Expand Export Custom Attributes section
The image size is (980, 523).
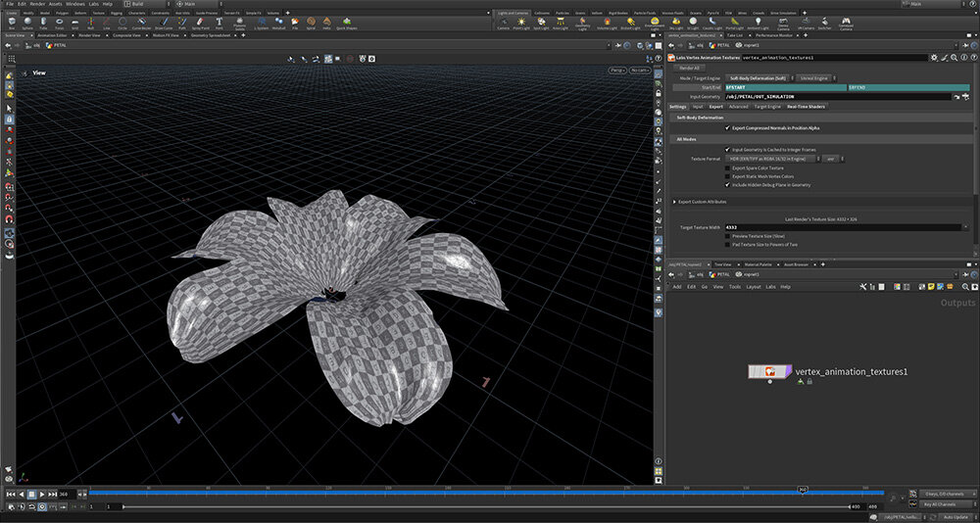pyautogui.click(x=673, y=201)
